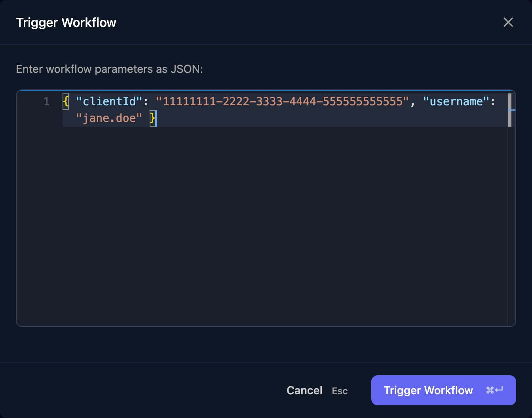The height and width of the screenshot is (418, 532).
Task: Click the editor's vertical scrollbar
Action: pyautogui.click(x=509, y=110)
